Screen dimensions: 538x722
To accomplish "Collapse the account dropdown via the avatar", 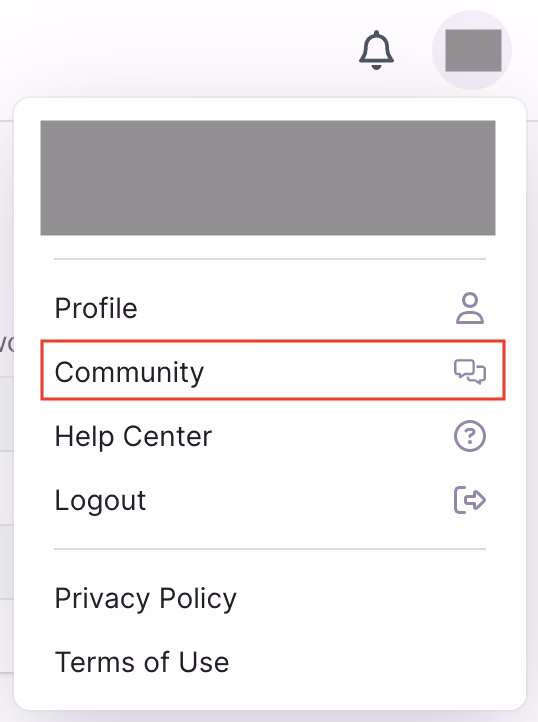I will click(x=472, y=50).
